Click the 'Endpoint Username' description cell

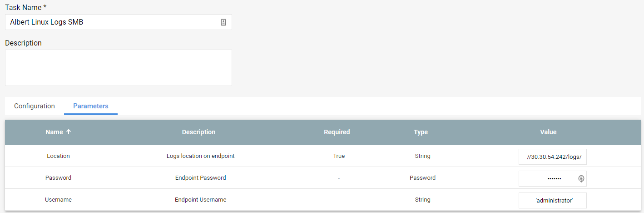coord(201,199)
